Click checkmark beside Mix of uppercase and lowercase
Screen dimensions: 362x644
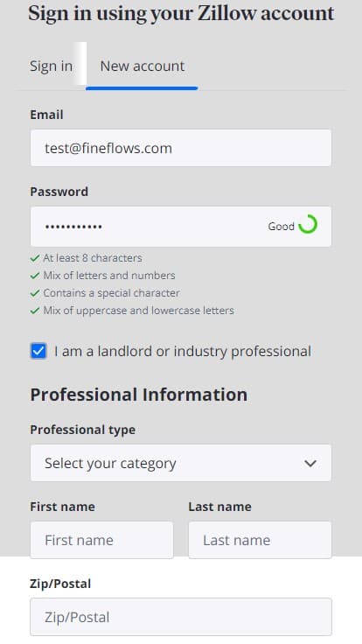[x=35, y=311]
